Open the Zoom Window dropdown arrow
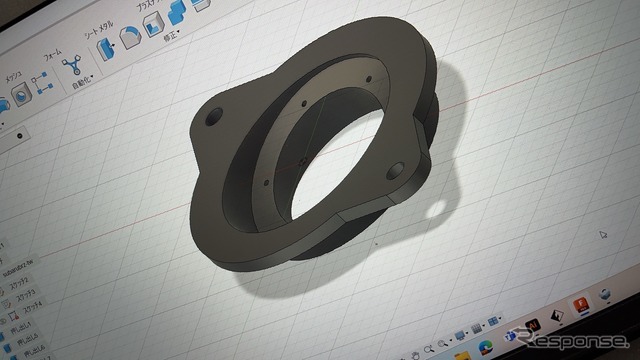Image resolution: width=640 pixels, height=360 pixels. (451, 340)
